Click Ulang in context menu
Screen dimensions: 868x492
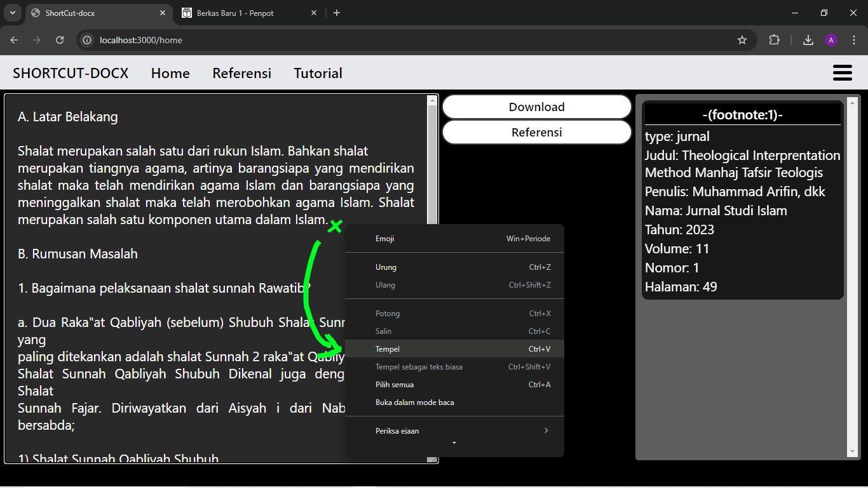click(454, 285)
